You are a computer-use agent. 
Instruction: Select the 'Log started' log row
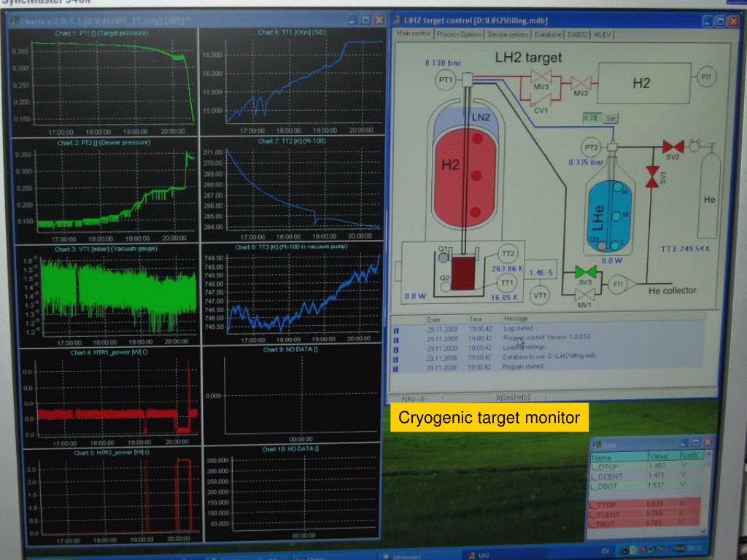[x=548, y=329]
